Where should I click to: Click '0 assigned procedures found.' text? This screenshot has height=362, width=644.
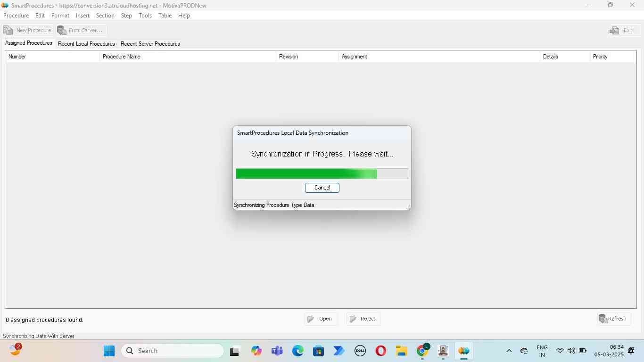(44, 320)
